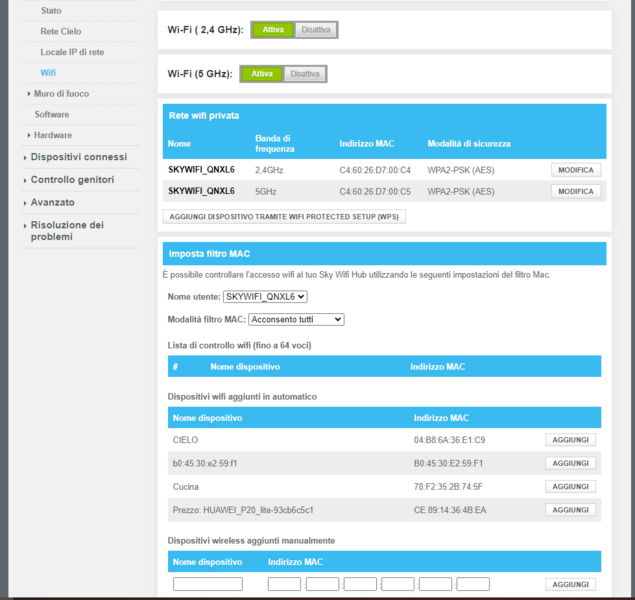Add device via Wifi Protected Setup (WPS)

pos(284,217)
